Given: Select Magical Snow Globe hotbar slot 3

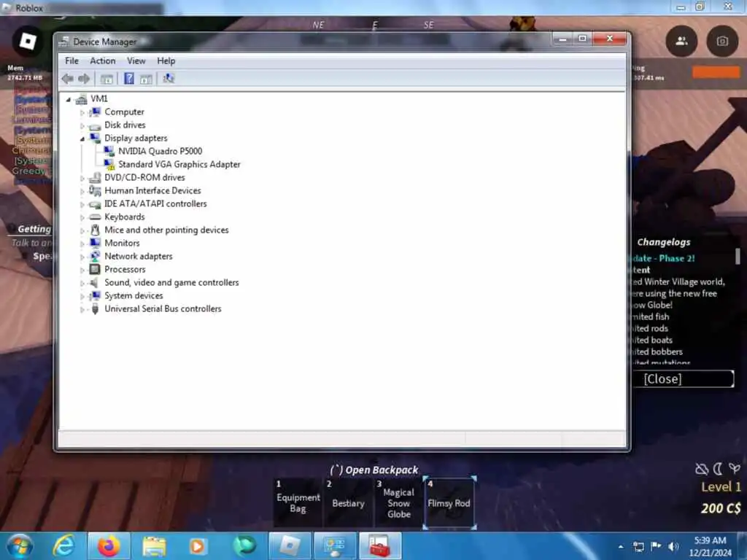Looking at the screenshot, I should pyautogui.click(x=399, y=502).
